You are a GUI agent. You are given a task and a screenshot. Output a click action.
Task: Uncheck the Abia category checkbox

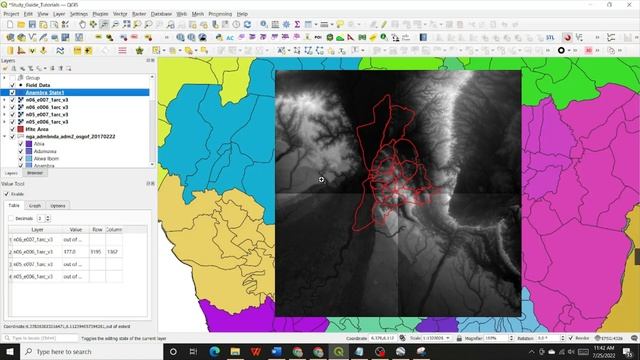(x=21, y=144)
